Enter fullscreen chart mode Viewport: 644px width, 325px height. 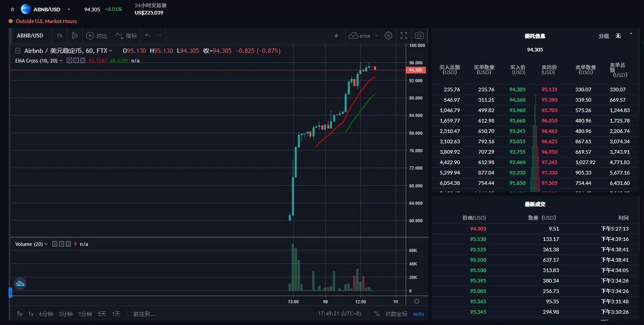click(x=404, y=36)
